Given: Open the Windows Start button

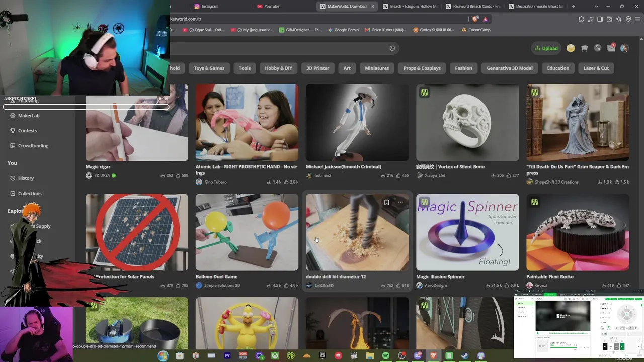Looking at the screenshot, I should pyautogui.click(x=163, y=356).
